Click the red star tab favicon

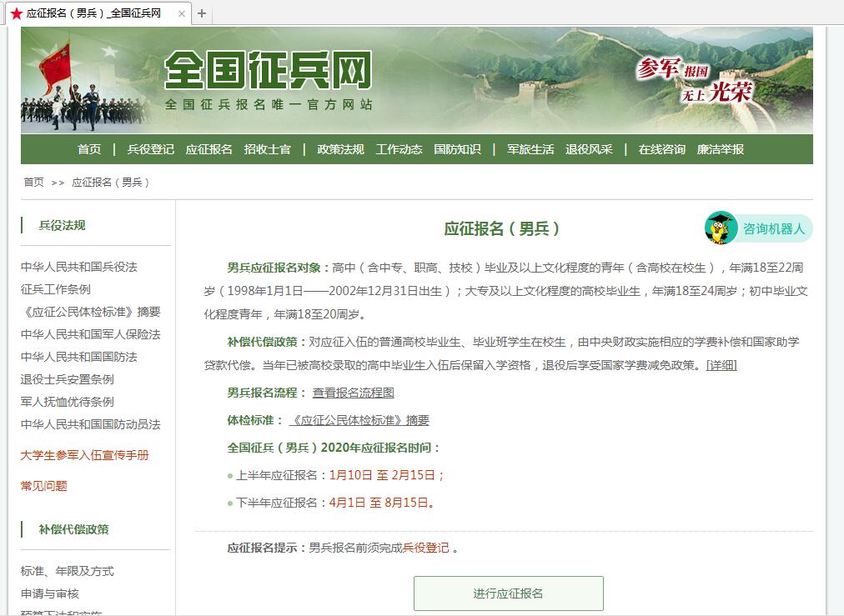tap(17, 13)
